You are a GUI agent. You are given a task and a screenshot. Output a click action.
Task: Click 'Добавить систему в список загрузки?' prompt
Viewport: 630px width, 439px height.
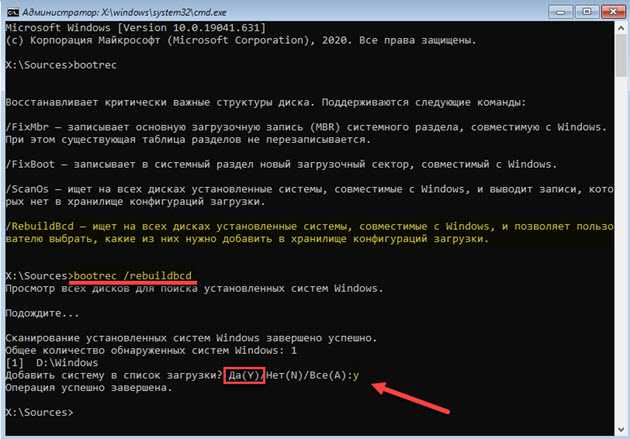coord(114,376)
